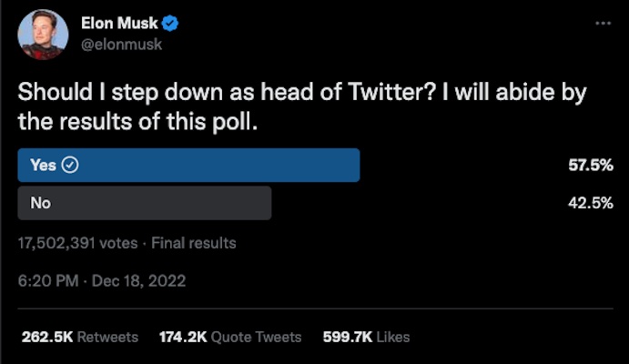Click the checkmark icon beside Yes
The height and width of the screenshot is (364, 629).
[70, 166]
